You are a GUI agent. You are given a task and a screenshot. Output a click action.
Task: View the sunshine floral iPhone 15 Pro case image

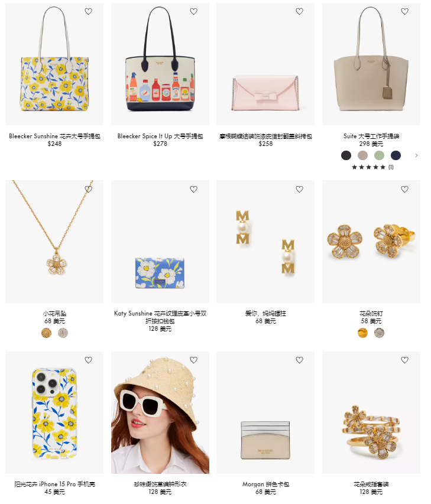[54, 413]
